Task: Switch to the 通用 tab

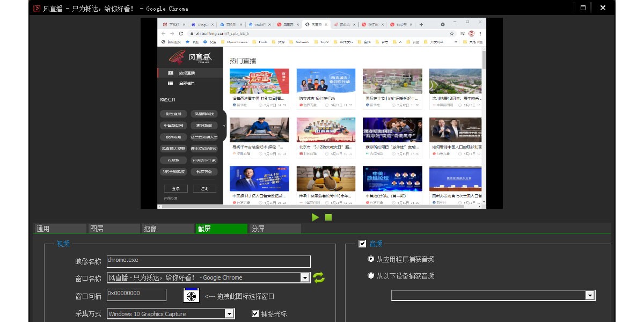Action: pos(60,229)
